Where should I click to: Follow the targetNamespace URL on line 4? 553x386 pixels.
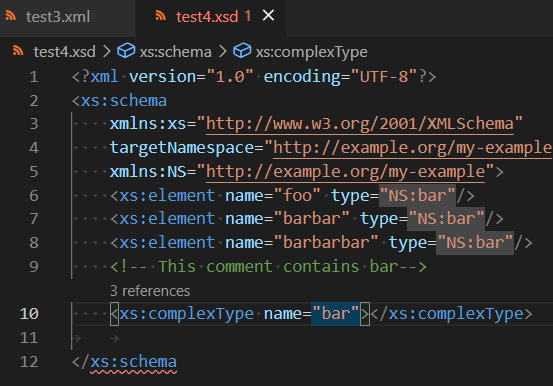pos(413,148)
